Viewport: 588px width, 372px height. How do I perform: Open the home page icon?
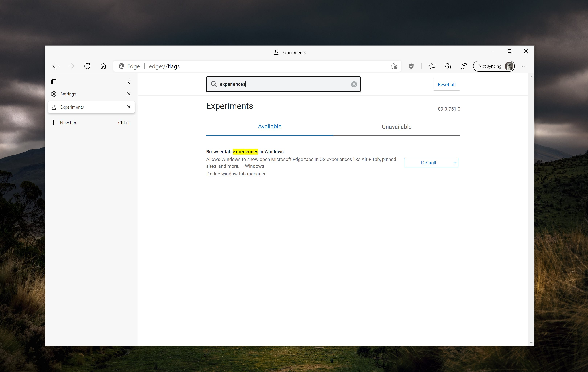(x=103, y=66)
